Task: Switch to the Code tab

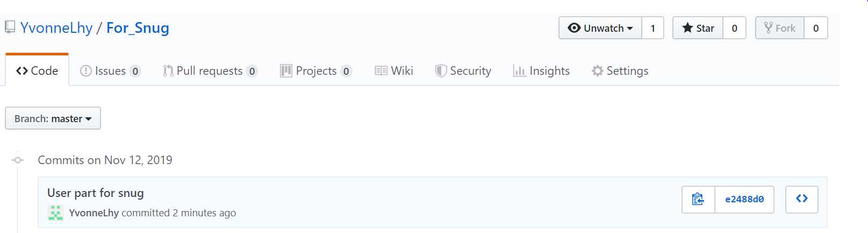Action: point(37,70)
